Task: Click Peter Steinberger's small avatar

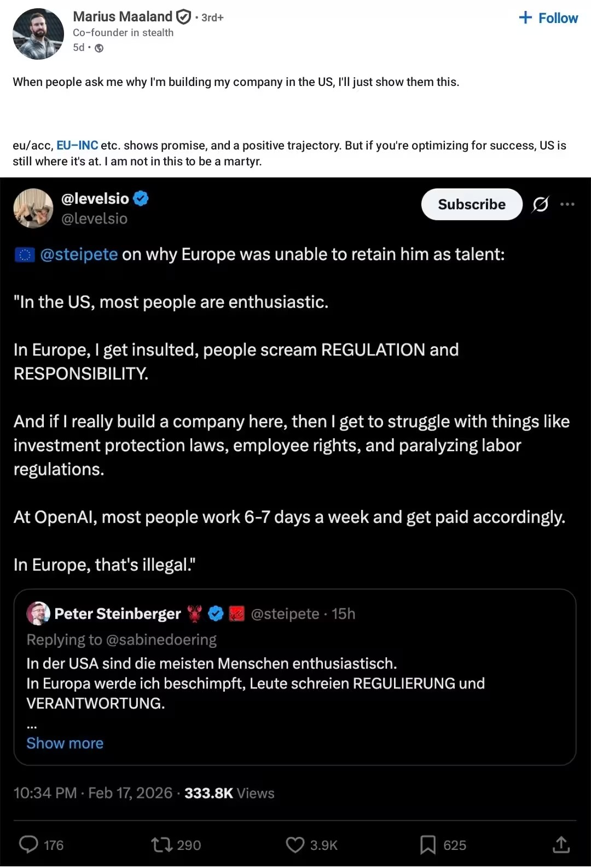Action: coord(38,613)
